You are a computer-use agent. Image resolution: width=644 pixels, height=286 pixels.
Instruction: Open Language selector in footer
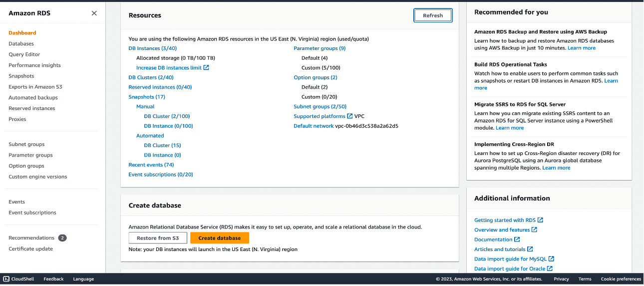83,279
